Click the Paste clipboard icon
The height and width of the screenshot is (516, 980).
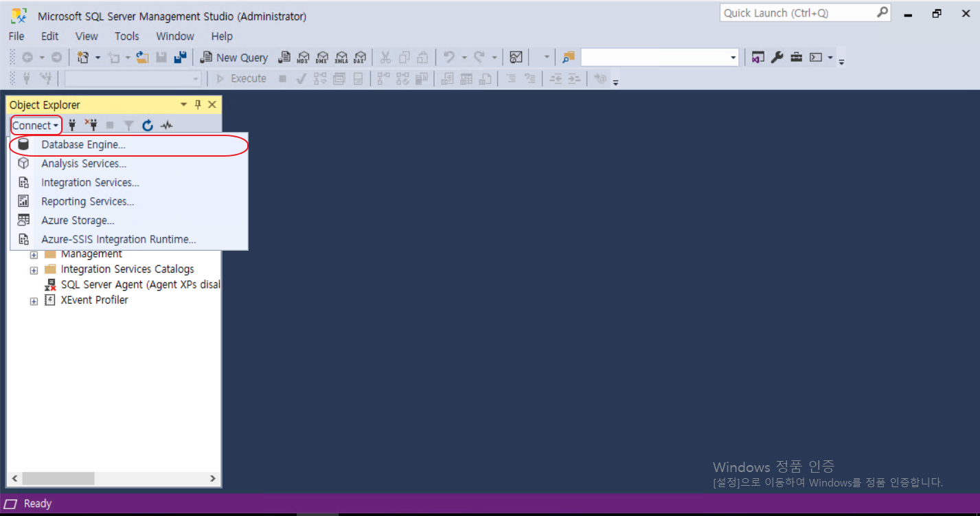[423, 58]
